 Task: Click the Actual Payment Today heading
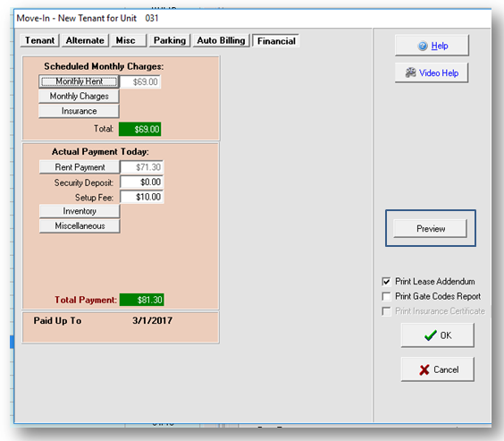(100, 151)
